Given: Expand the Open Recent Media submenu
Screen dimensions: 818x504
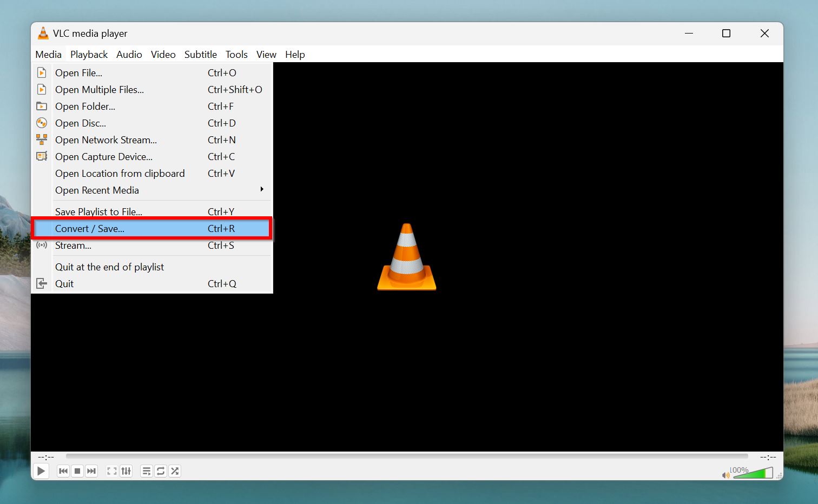Looking at the screenshot, I should (262, 190).
